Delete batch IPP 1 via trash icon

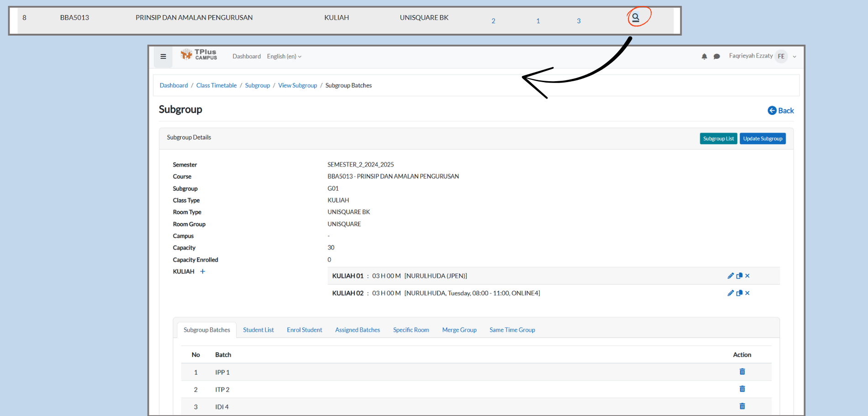pos(742,372)
